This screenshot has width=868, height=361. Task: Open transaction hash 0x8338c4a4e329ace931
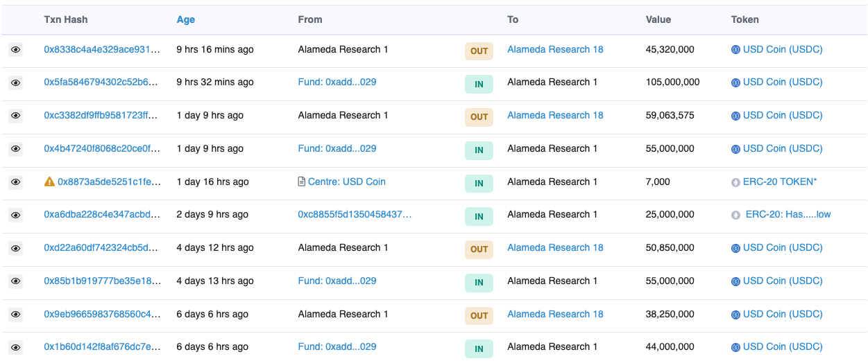pyautogui.click(x=102, y=49)
